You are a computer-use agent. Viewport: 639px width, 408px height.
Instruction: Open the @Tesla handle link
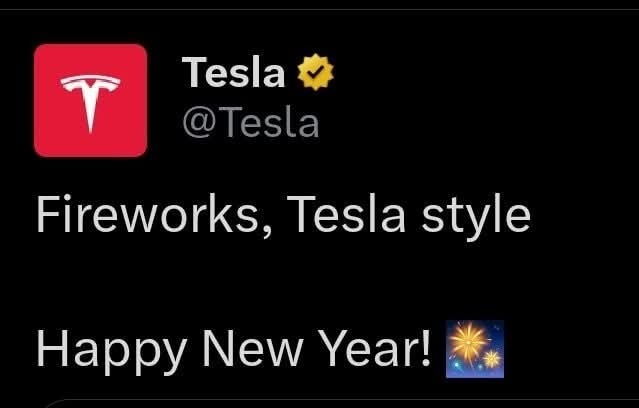250,123
